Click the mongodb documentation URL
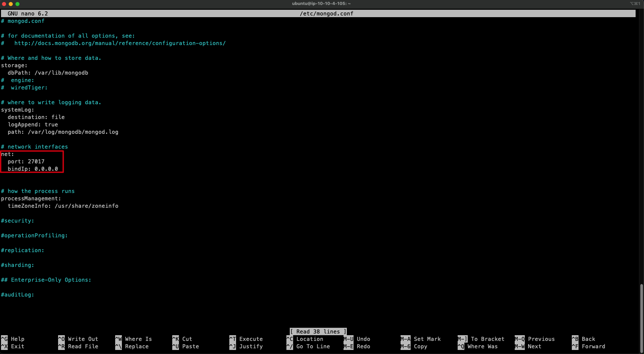 [x=120, y=43]
